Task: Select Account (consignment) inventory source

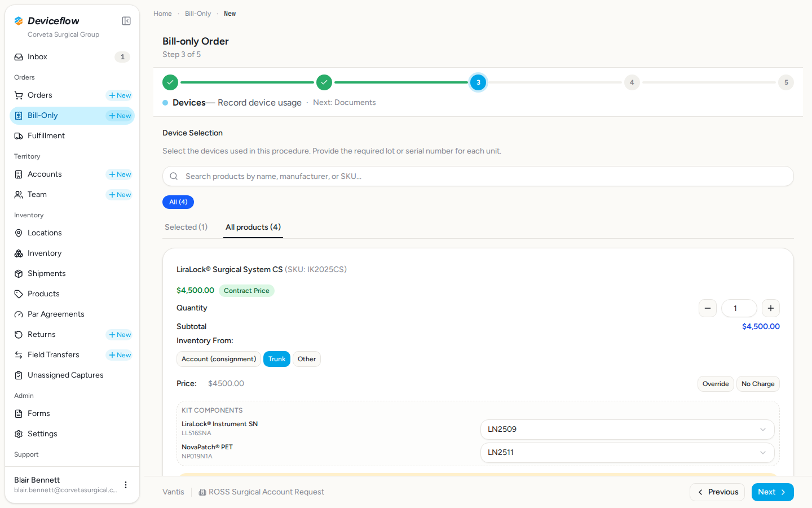Action: click(x=219, y=359)
